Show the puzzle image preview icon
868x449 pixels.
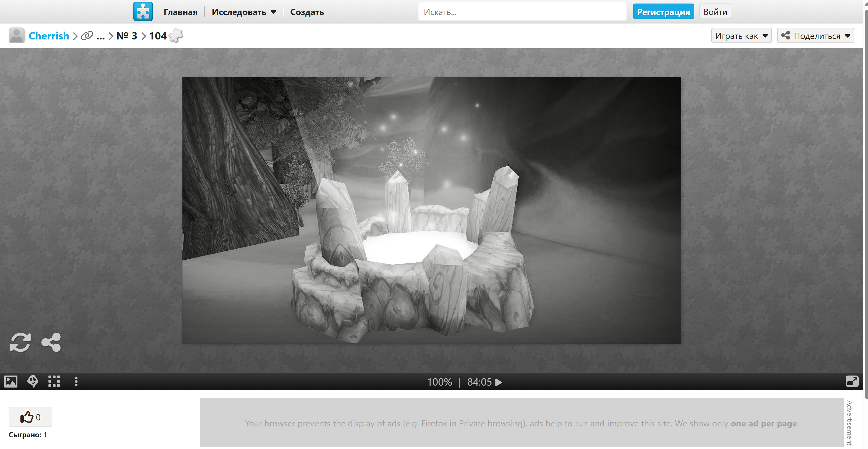click(x=11, y=382)
